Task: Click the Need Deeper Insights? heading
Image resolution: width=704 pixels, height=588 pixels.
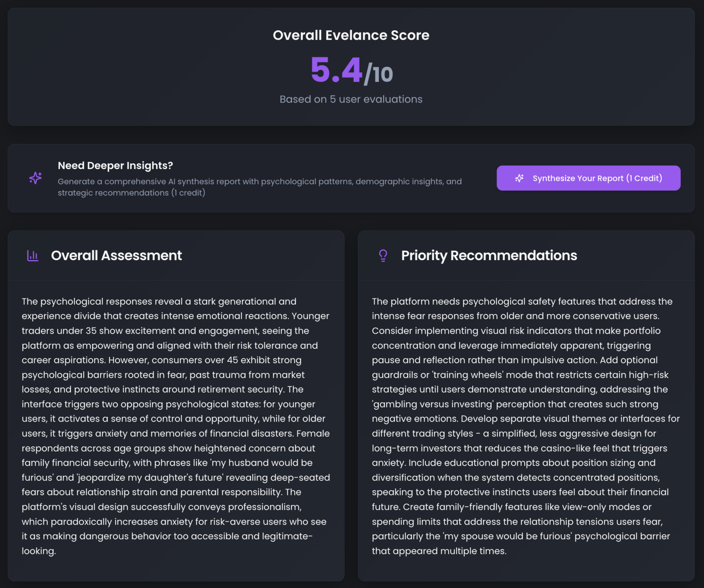Action: [x=115, y=166]
